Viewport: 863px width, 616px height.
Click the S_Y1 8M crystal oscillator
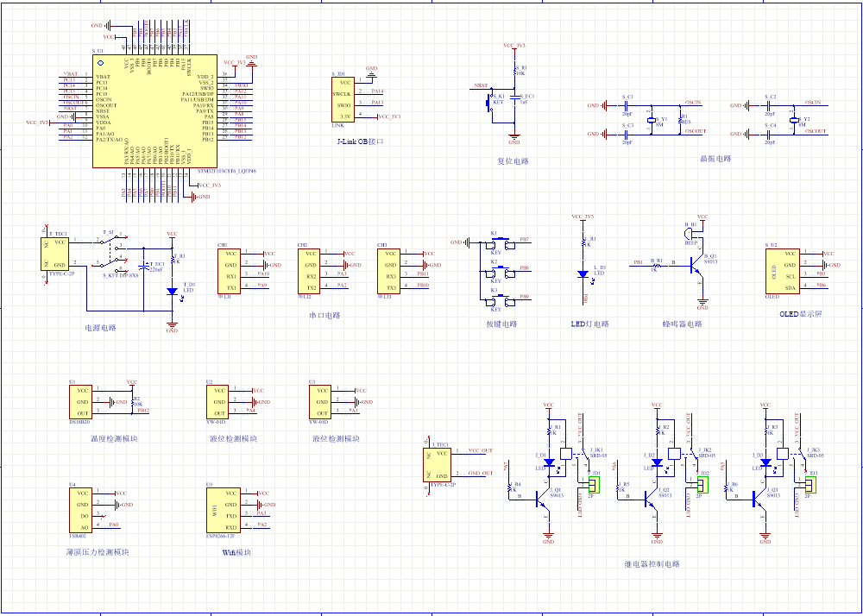click(652, 122)
